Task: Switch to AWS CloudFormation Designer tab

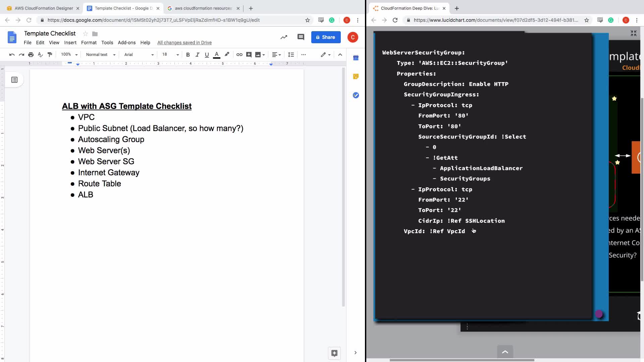Action: coord(44,8)
